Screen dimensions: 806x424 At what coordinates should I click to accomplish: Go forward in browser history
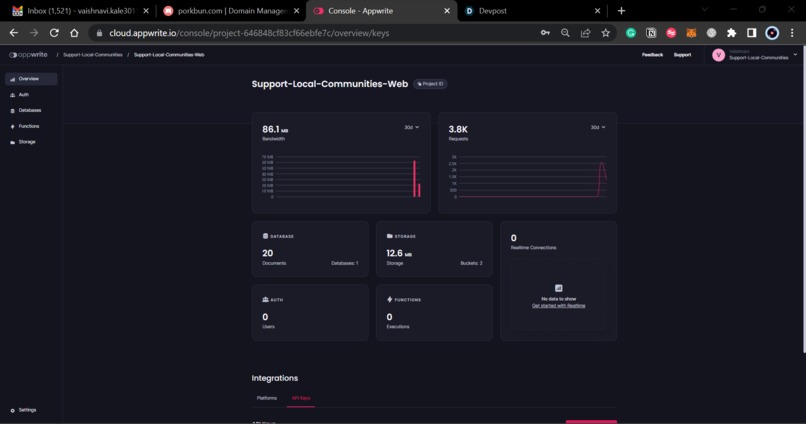pyautogui.click(x=34, y=33)
